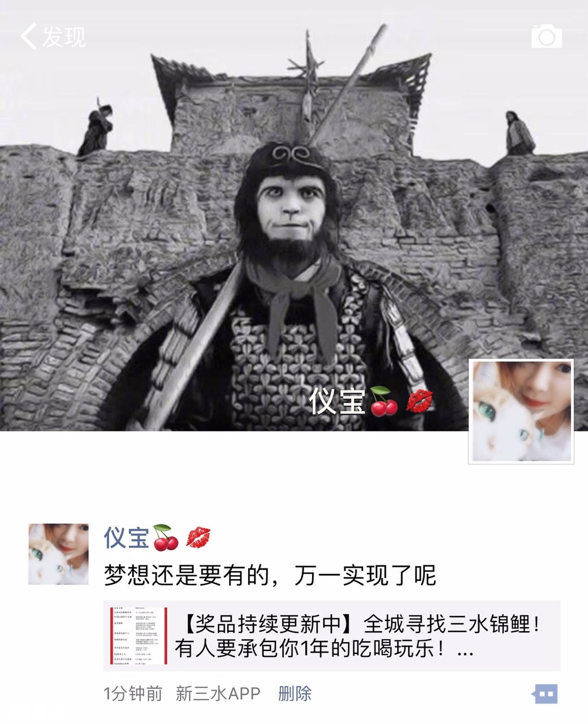Tap the back chevron next to 发现
The image size is (588, 724).
point(28,36)
